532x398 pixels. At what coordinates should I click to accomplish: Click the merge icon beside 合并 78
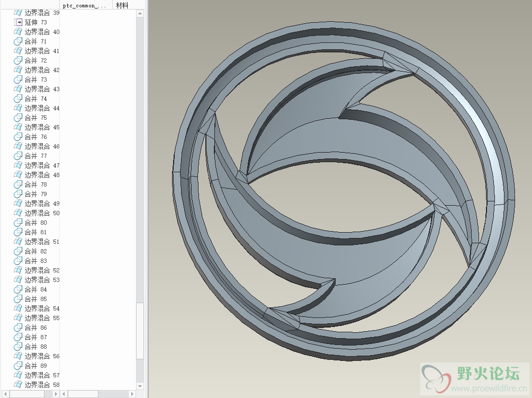point(18,184)
